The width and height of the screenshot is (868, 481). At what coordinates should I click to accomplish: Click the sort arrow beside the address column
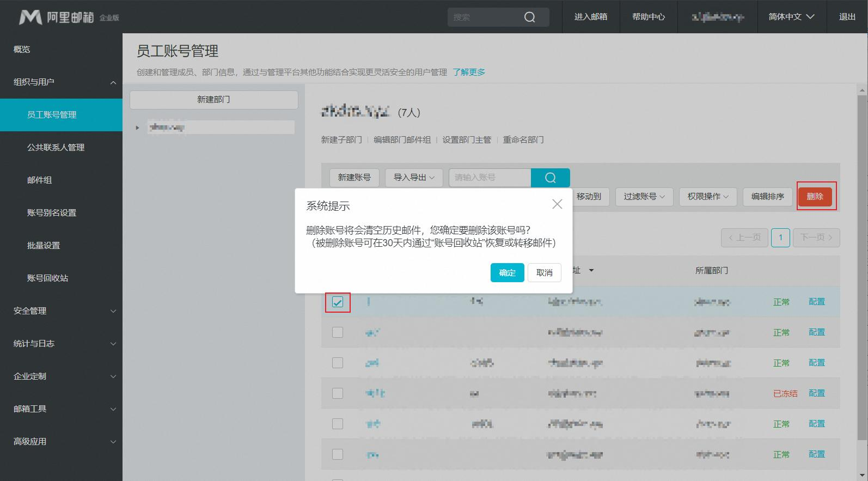coord(591,270)
